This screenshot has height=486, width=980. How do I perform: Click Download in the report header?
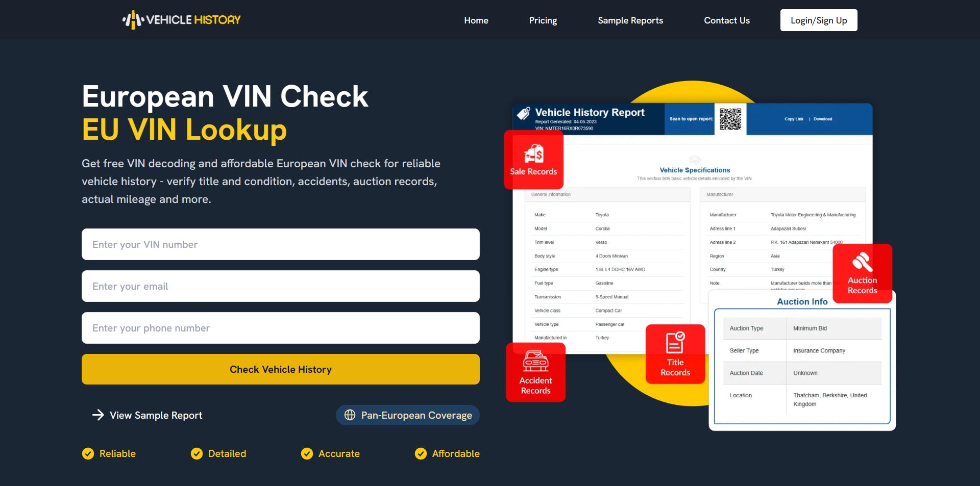coord(823,119)
